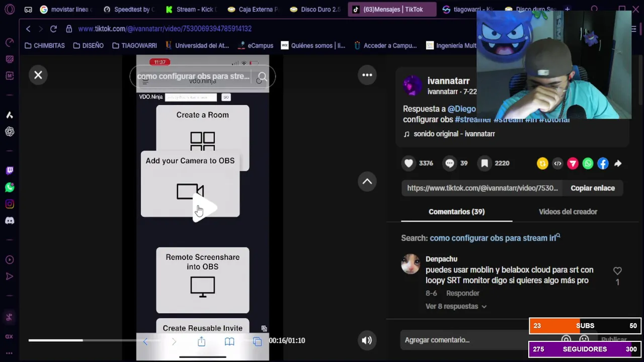Viewport: 644px width, 362px height.
Task: Close the TikTok video viewer with X
Action: tap(38, 75)
